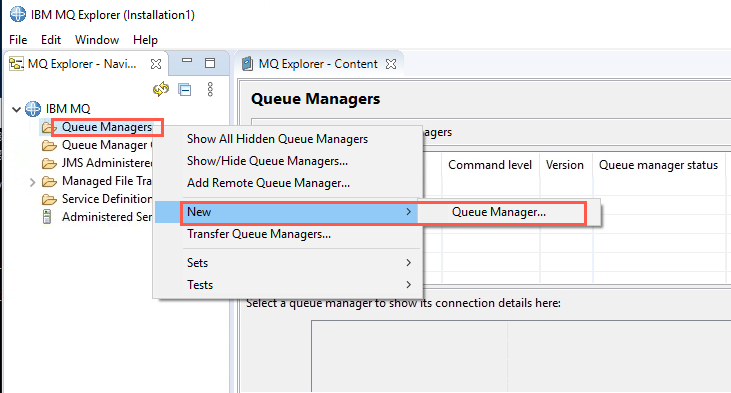This screenshot has height=393, width=731.
Task: Maximize the Navigator panel
Action: click(x=210, y=63)
